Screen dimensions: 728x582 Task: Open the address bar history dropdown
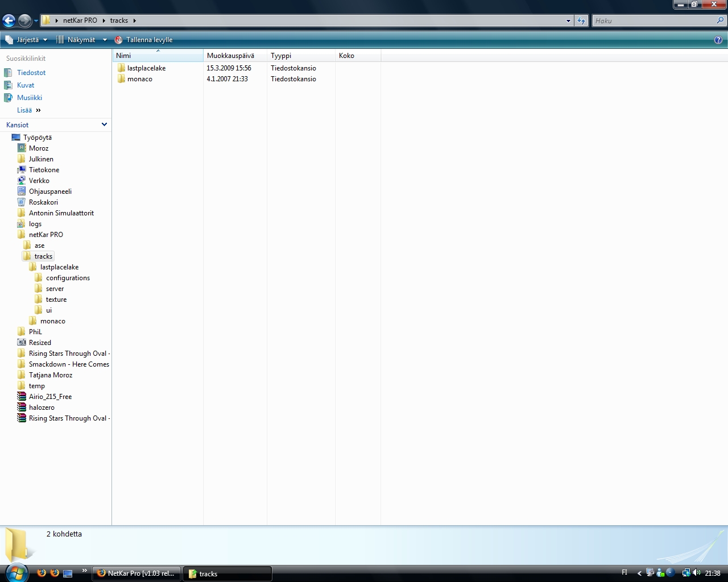click(568, 21)
